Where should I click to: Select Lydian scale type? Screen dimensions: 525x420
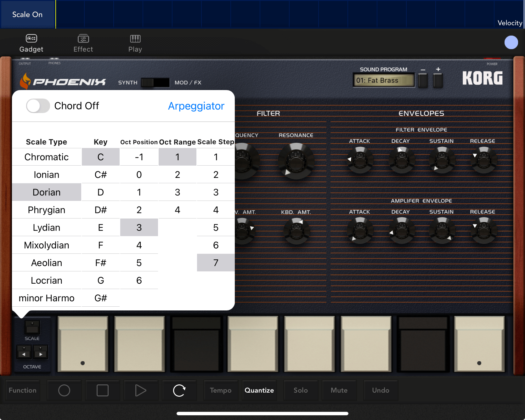pyautogui.click(x=47, y=227)
